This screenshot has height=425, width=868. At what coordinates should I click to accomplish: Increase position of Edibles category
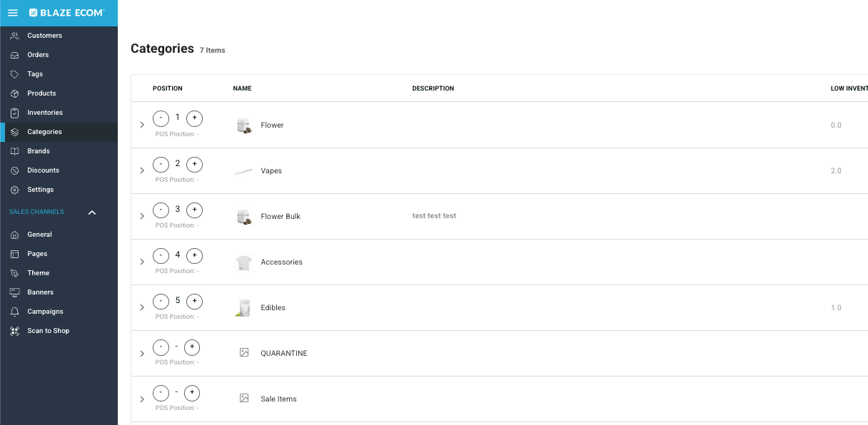pyautogui.click(x=195, y=302)
